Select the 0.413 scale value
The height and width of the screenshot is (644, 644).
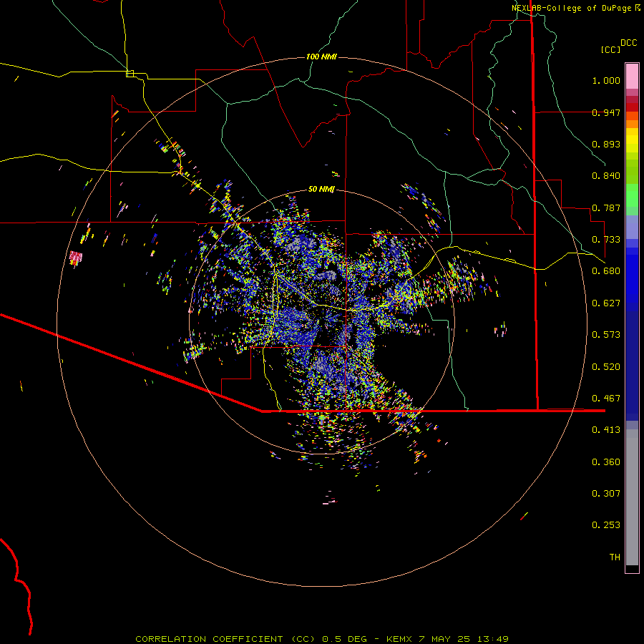[x=606, y=430]
